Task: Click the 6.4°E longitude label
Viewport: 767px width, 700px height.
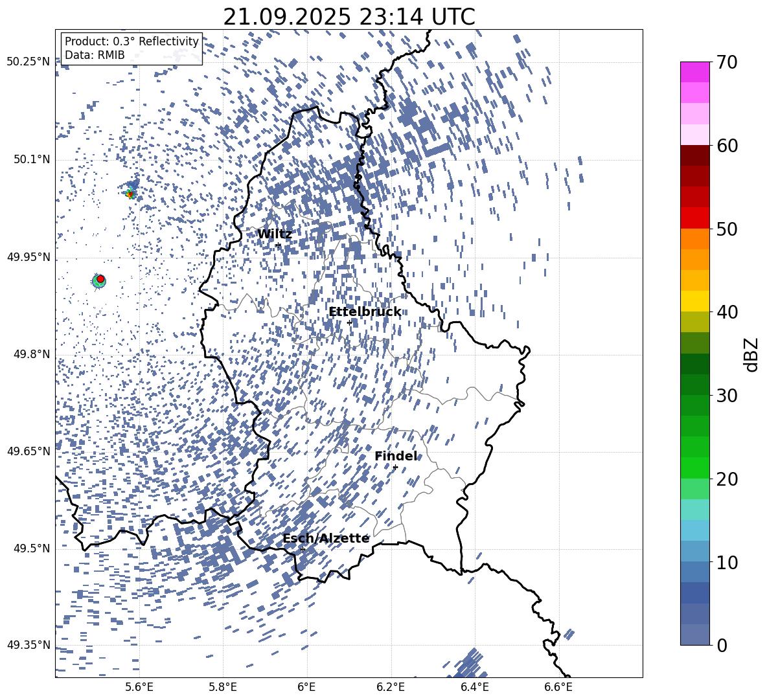Action: [474, 687]
